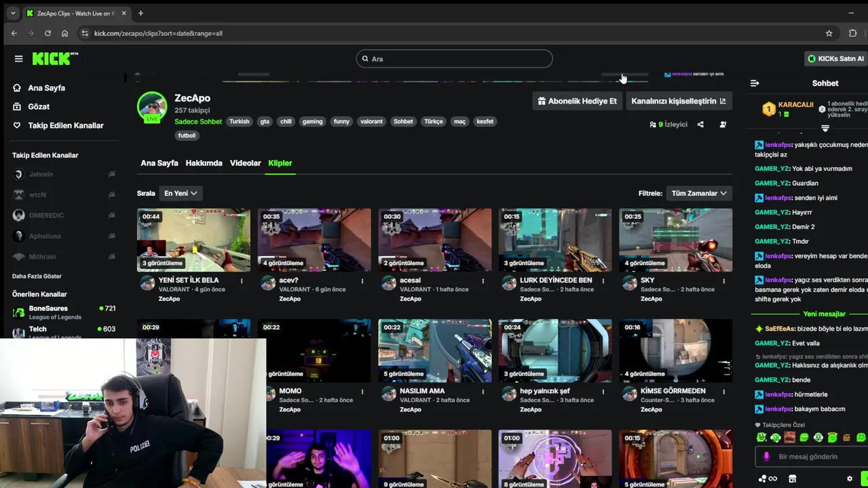Click Abonelik Hediye Et button
The width and height of the screenshot is (868, 488).
tap(577, 101)
